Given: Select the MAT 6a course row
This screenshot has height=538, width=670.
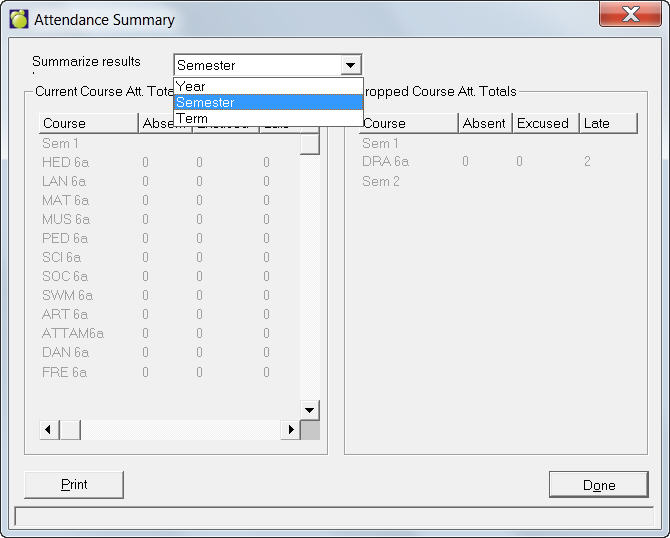Looking at the screenshot, I should [65, 200].
